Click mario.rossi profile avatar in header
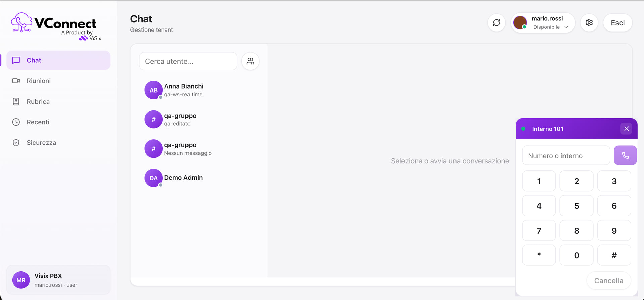Image resolution: width=644 pixels, height=300 pixels. pos(520,23)
